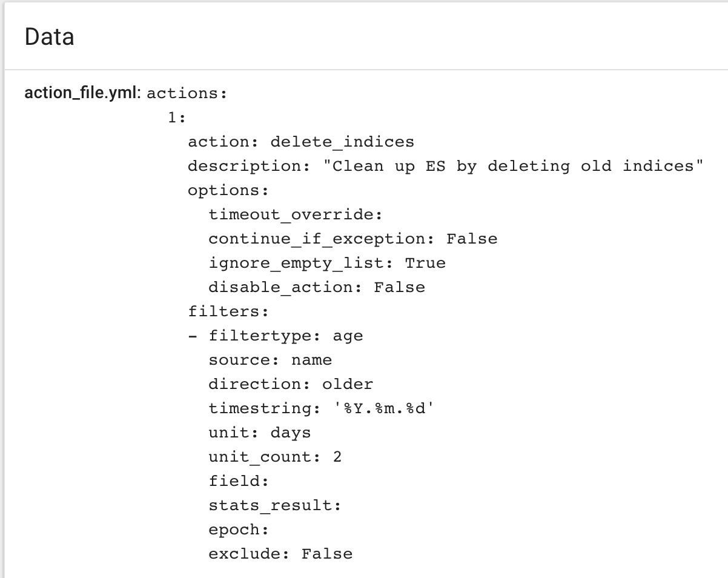Click 'direction: older' line

pyautogui.click(x=291, y=384)
